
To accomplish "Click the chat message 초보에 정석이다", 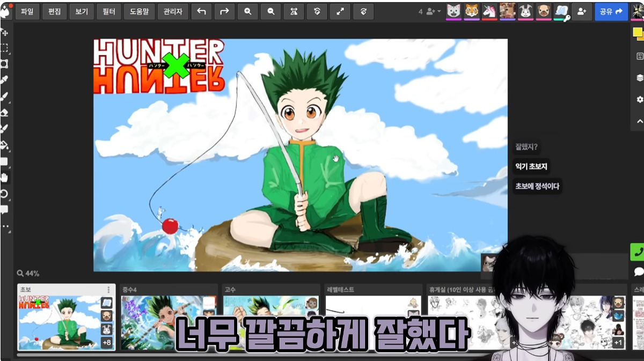I will coord(537,186).
